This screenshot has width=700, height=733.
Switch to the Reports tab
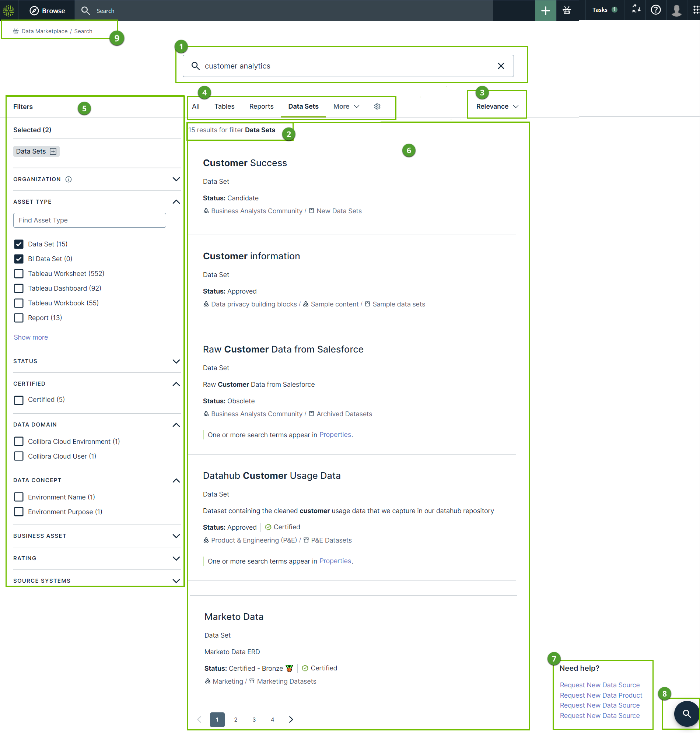click(261, 107)
